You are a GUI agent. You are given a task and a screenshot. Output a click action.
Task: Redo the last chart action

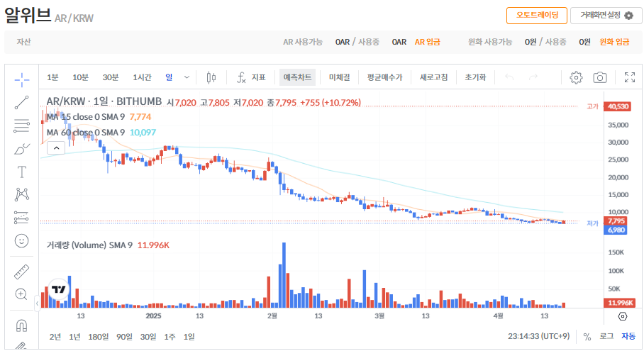533,77
